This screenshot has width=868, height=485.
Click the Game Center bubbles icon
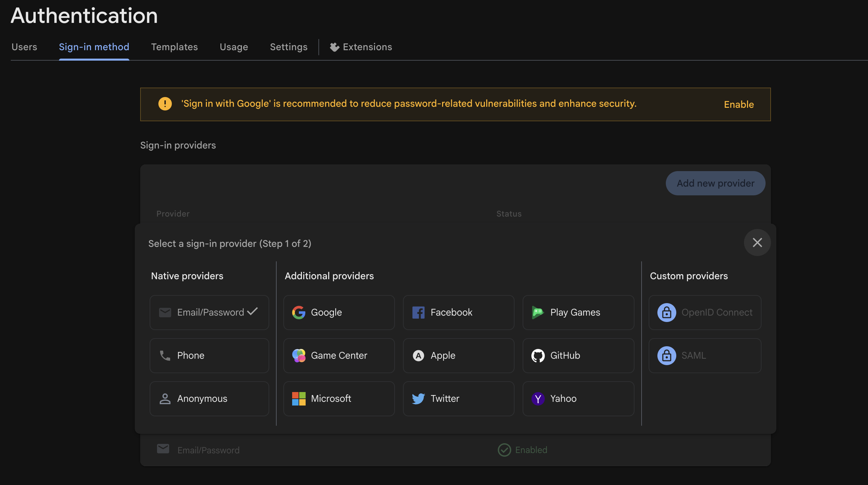coord(299,356)
